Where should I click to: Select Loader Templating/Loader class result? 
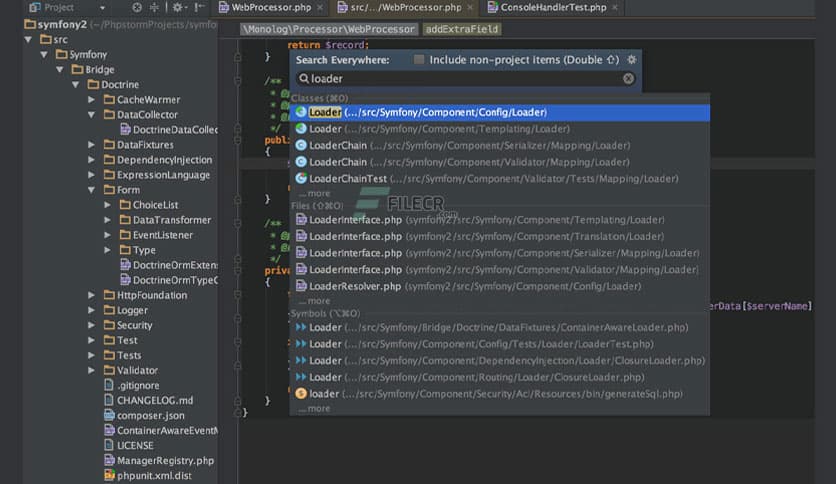coord(500,129)
